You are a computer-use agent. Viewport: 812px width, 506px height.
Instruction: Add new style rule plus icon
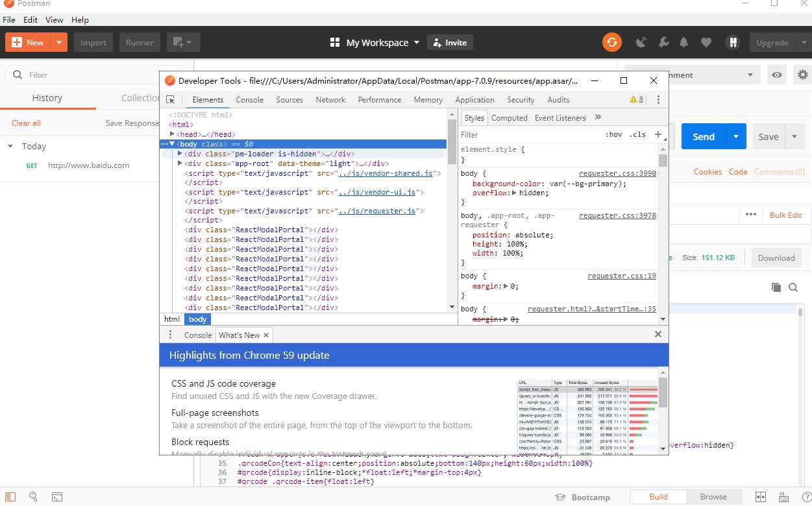coord(658,134)
